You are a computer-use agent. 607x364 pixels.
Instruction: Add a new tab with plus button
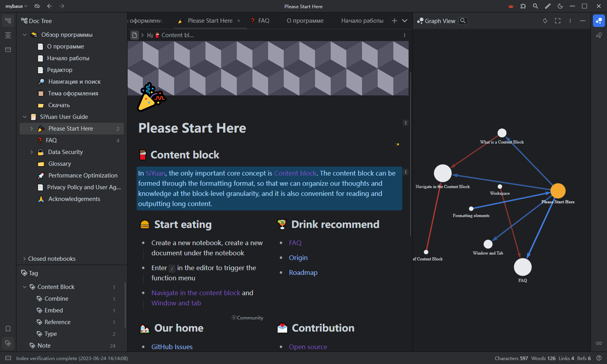(394, 21)
